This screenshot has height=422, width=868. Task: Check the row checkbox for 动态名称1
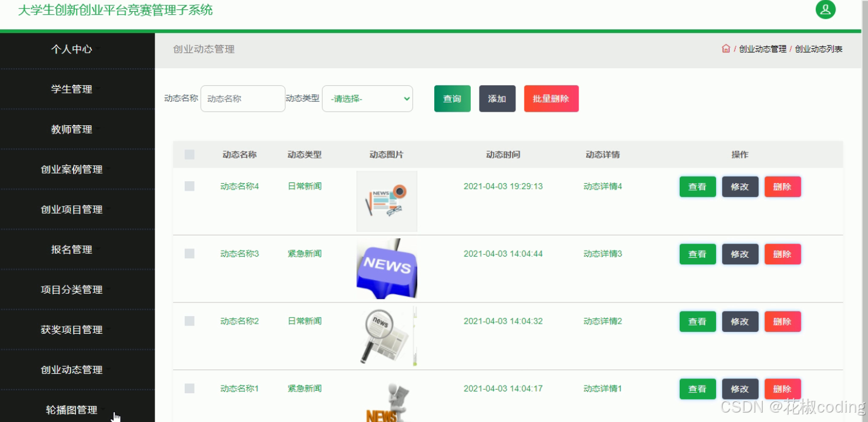(x=189, y=388)
